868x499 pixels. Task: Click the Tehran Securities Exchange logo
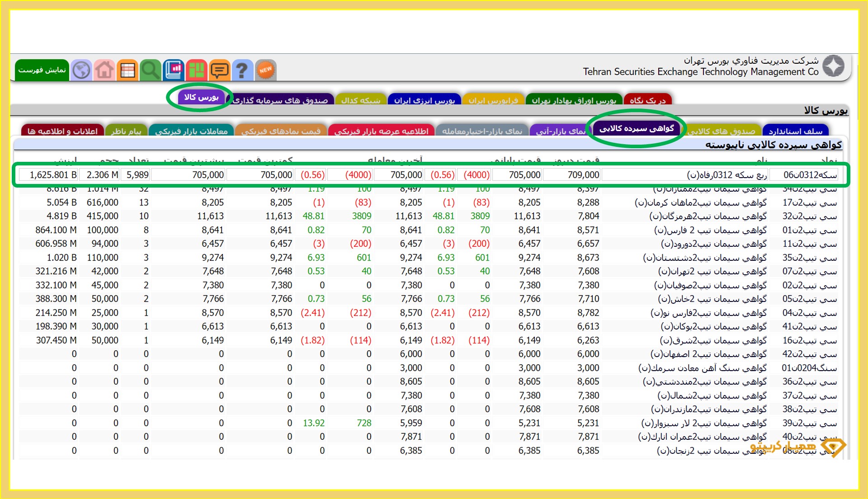[x=833, y=66]
